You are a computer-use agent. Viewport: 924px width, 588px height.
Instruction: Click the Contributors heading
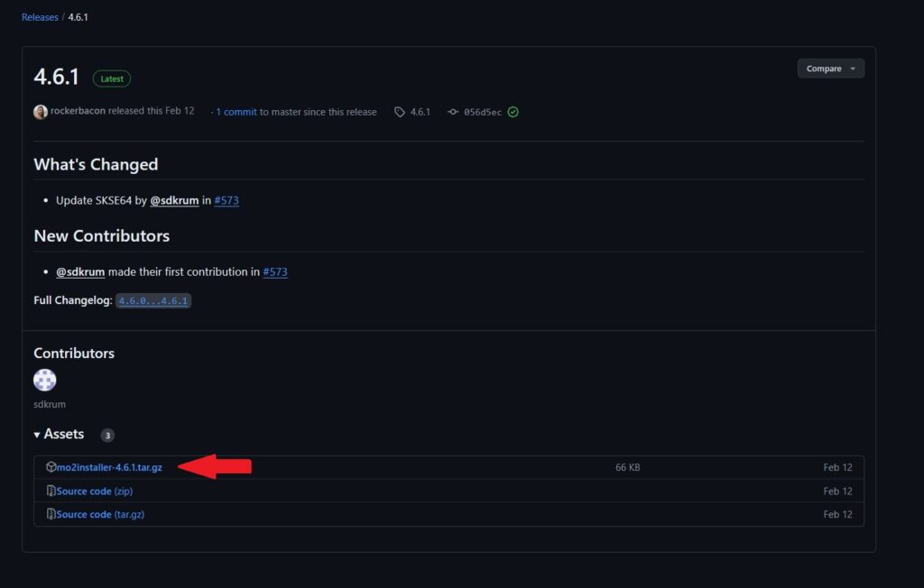74,353
